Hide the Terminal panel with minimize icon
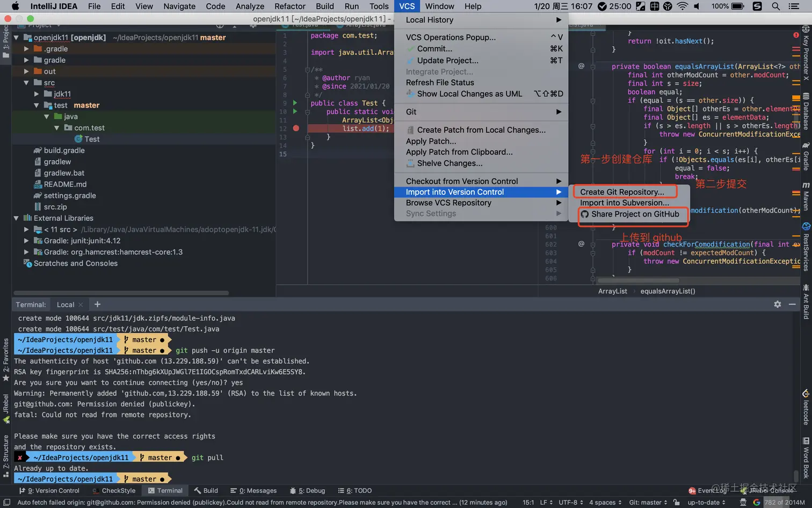The height and width of the screenshot is (508, 812). [x=792, y=304]
